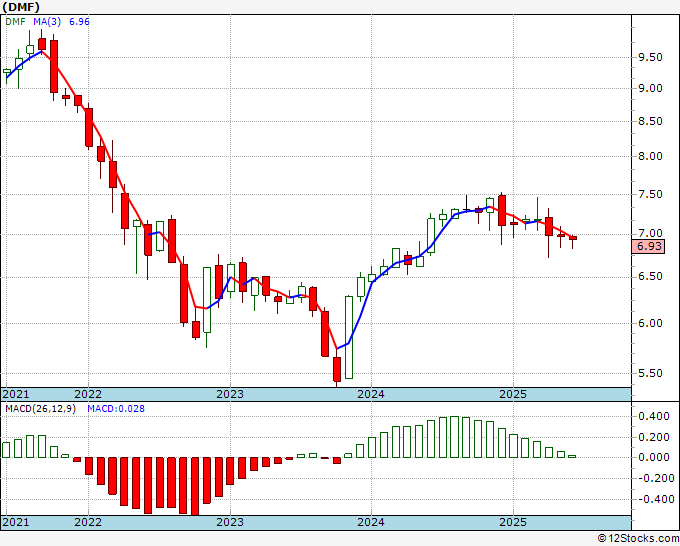Open the 12Stocks.com copyright link
Image resolution: width=680 pixels, height=546 pixels.
point(638,539)
